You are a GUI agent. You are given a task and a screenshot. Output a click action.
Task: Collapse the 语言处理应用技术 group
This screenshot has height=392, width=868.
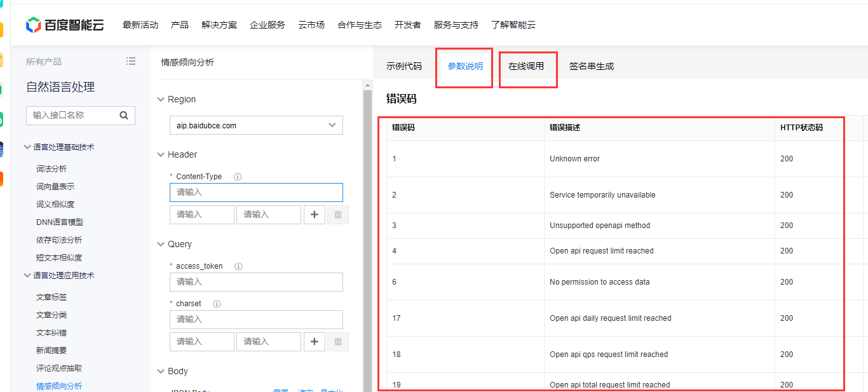click(x=27, y=275)
